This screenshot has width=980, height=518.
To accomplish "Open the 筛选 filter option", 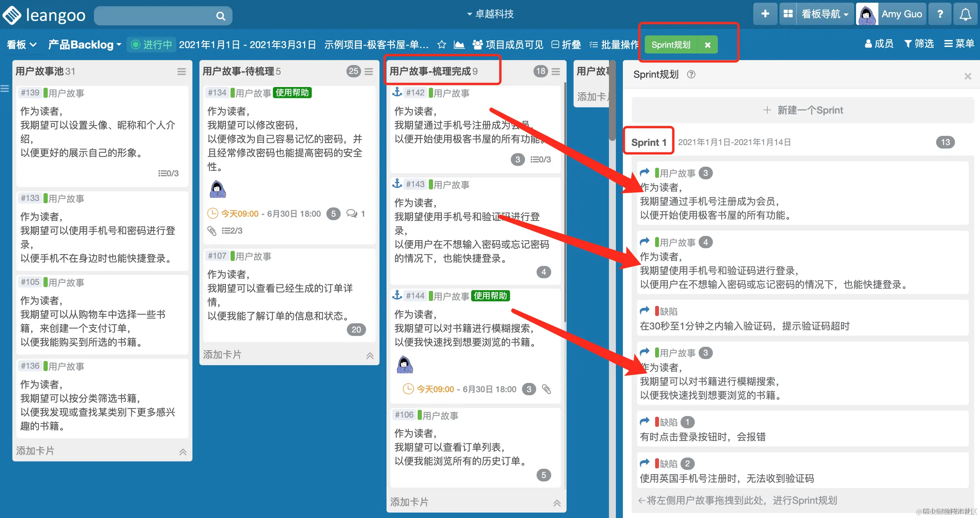I will tap(919, 44).
